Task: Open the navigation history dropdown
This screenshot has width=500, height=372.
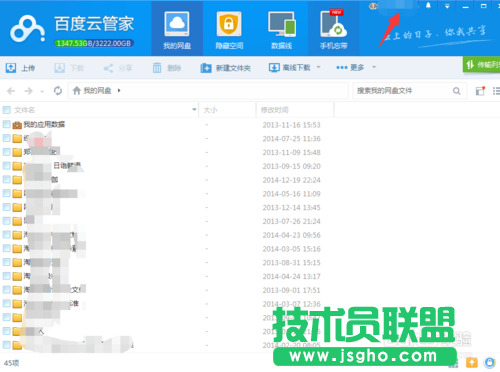Action: (x=42, y=91)
